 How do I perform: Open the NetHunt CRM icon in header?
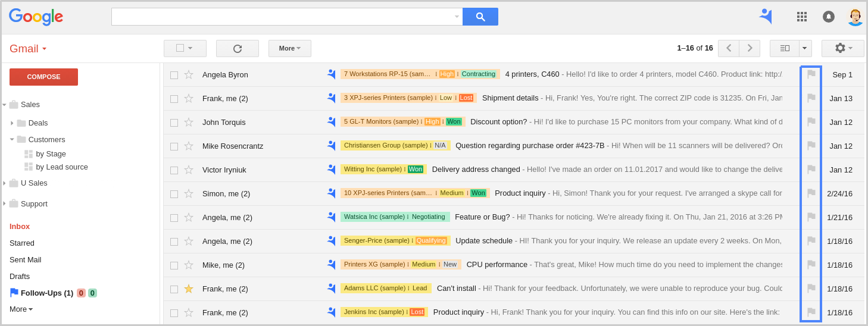click(766, 16)
